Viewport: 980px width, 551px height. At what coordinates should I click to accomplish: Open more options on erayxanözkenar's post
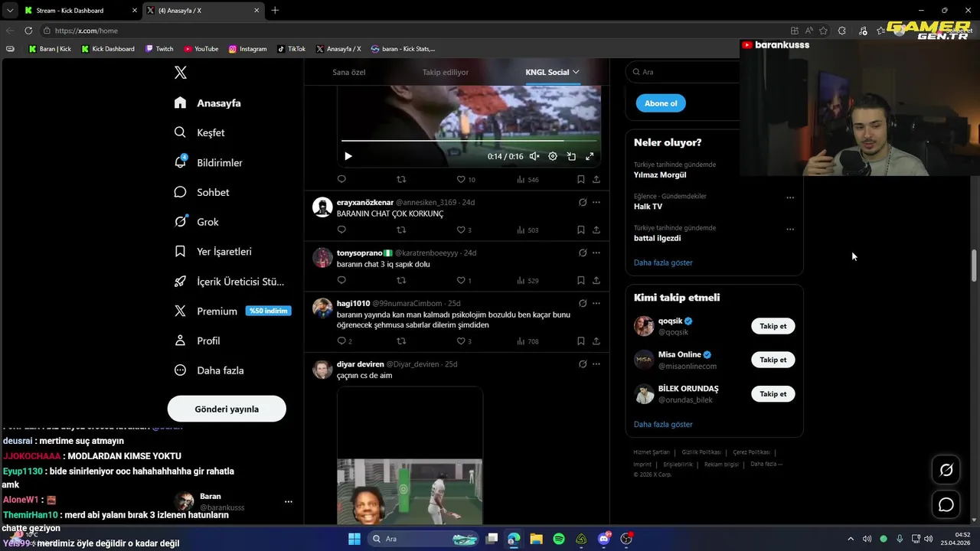596,202
